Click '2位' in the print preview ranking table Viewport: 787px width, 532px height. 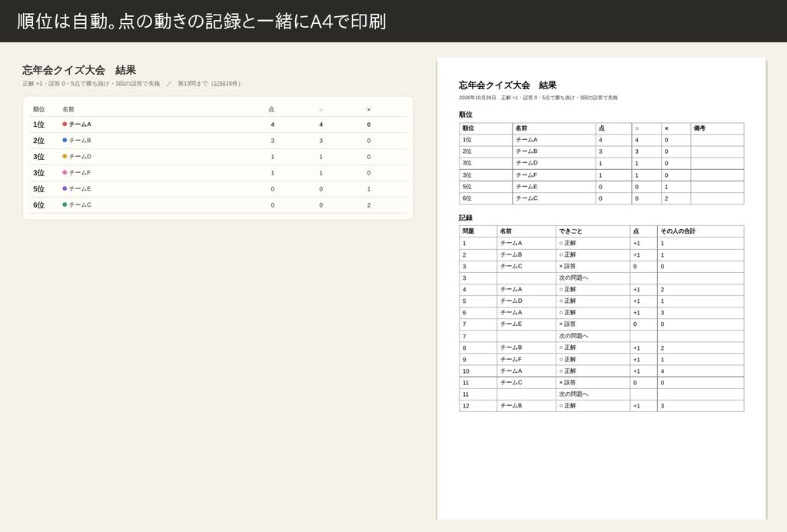467,151
